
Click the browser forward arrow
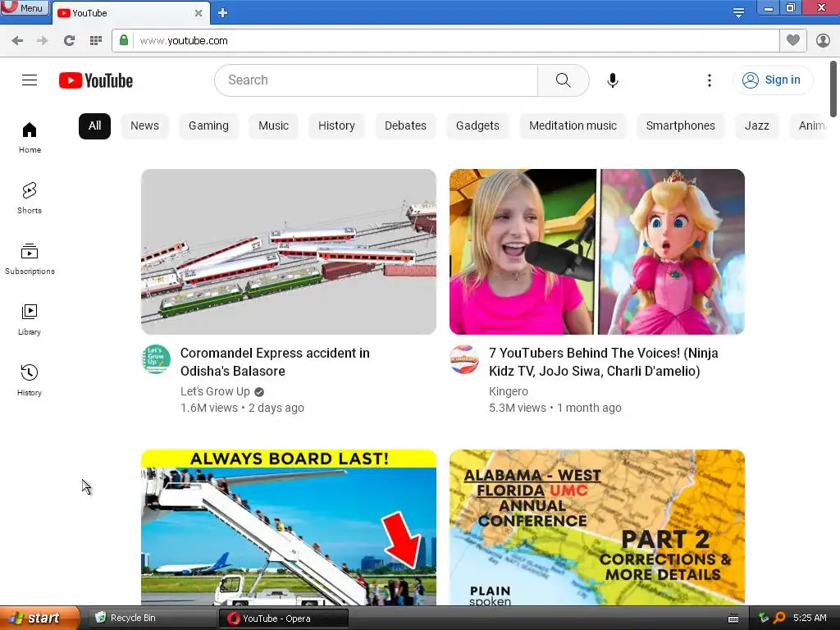tap(43, 41)
